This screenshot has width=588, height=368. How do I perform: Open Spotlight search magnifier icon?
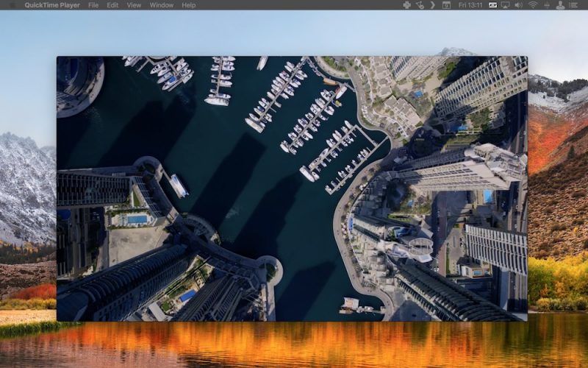click(548, 5)
